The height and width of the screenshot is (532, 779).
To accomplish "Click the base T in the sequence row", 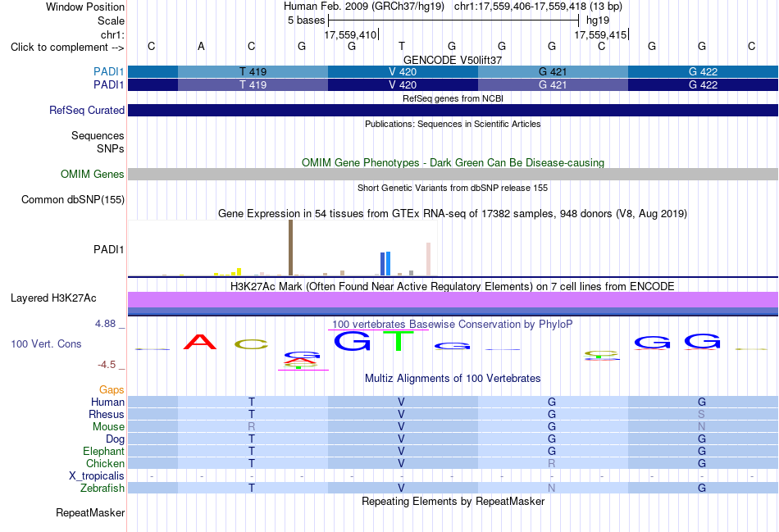I will [x=402, y=46].
